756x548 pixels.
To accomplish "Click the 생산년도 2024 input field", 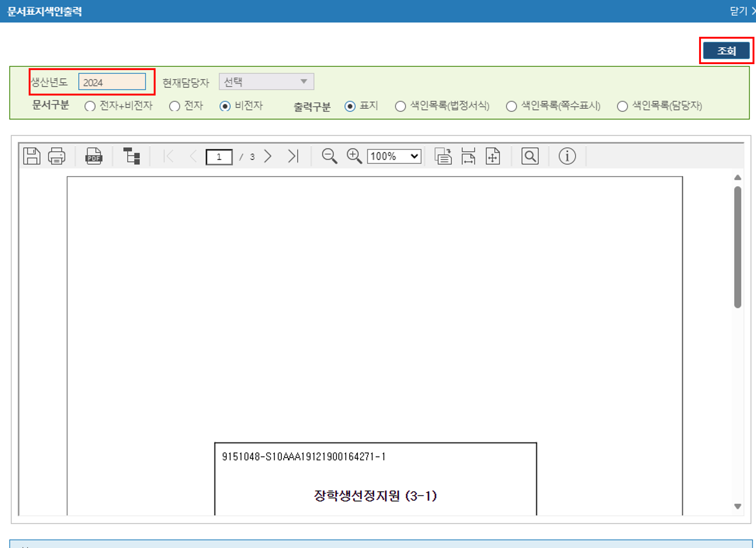I will [112, 82].
